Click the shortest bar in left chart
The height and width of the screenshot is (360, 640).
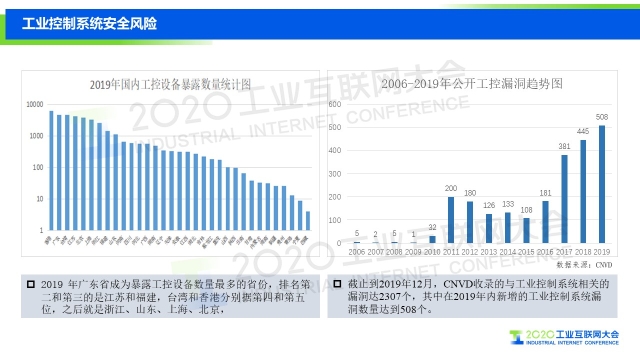tap(308, 221)
